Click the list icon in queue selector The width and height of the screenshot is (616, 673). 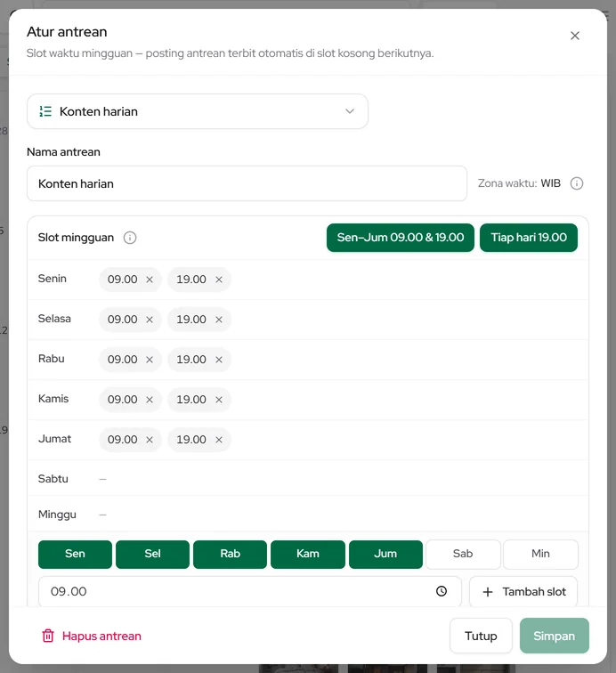(45, 111)
